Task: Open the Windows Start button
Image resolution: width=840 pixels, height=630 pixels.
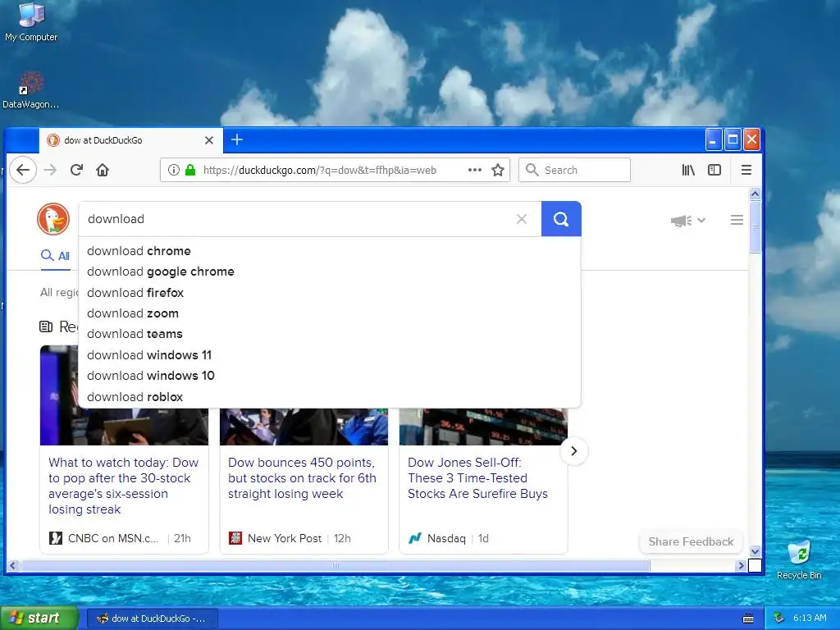Action: pyautogui.click(x=39, y=619)
